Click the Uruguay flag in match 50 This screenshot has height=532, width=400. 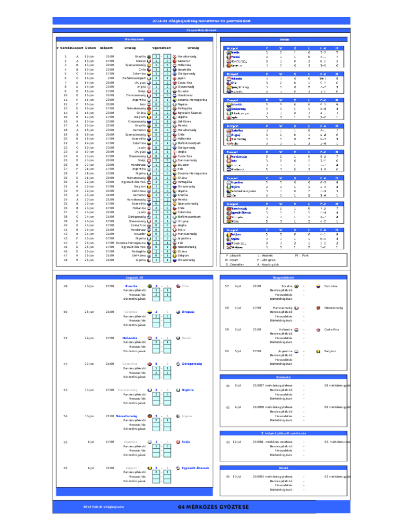click(x=178, y=312)
